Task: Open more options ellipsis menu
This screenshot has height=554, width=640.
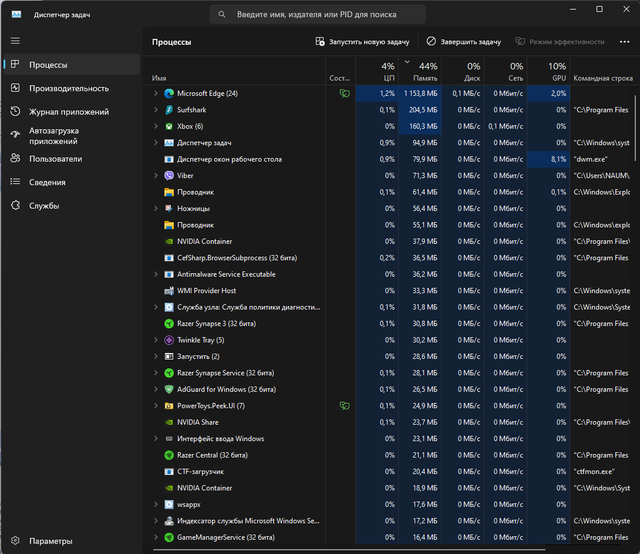Action: click(624, 42)
